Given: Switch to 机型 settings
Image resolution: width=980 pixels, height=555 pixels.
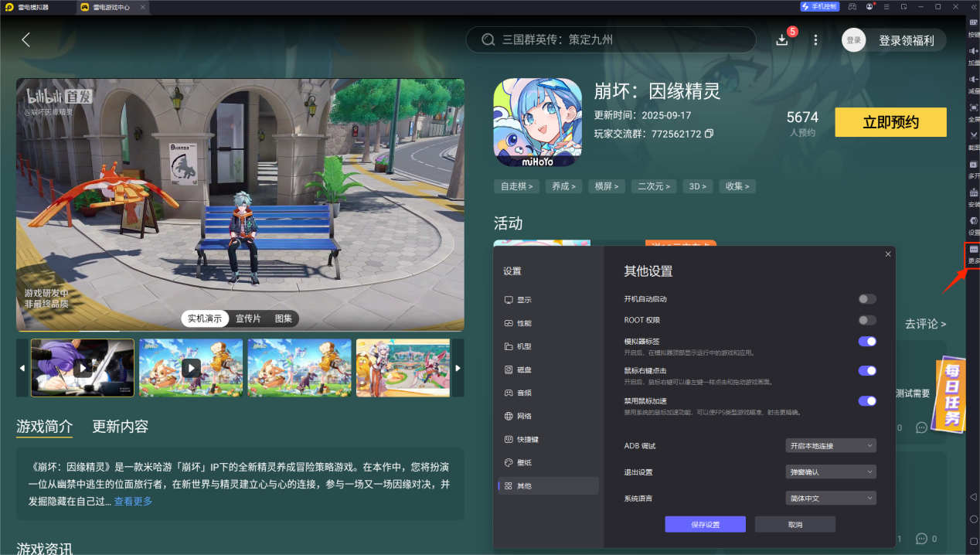Looking at the screenshot, I should pos(548,346).
